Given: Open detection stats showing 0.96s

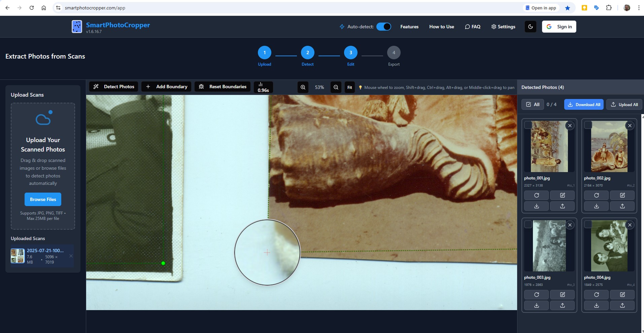Looking at the screenshot, I should coord(263,87).
